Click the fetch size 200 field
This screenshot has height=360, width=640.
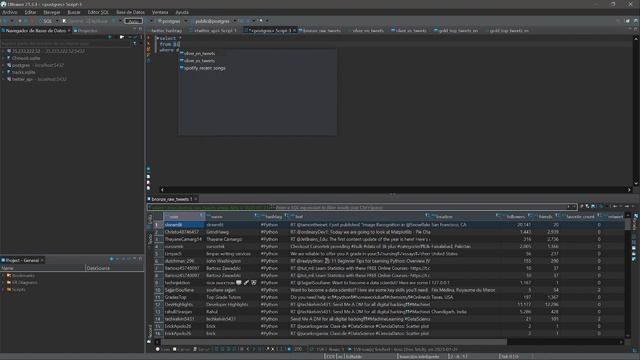298,349
